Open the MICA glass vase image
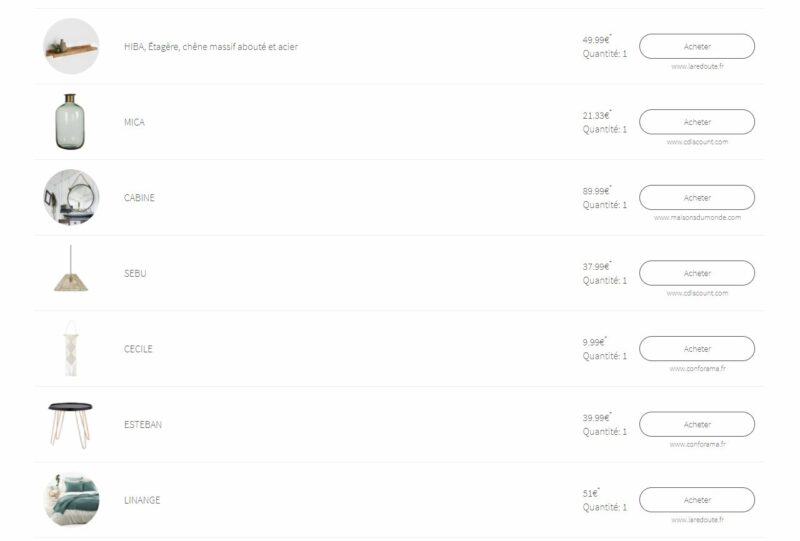This screenshot has height=541, width=800. tap(71, 122)
